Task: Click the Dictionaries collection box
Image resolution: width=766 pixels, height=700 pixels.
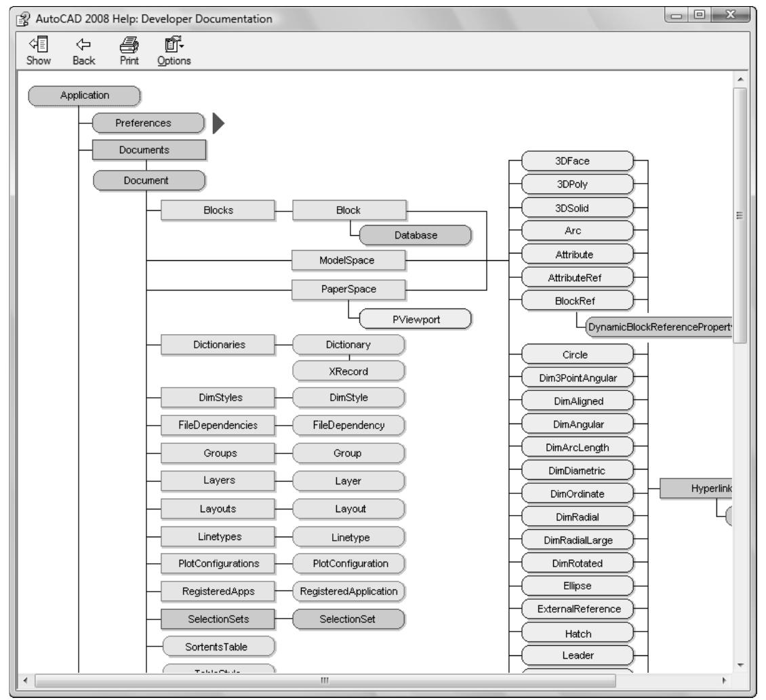Action: point(218,344)
